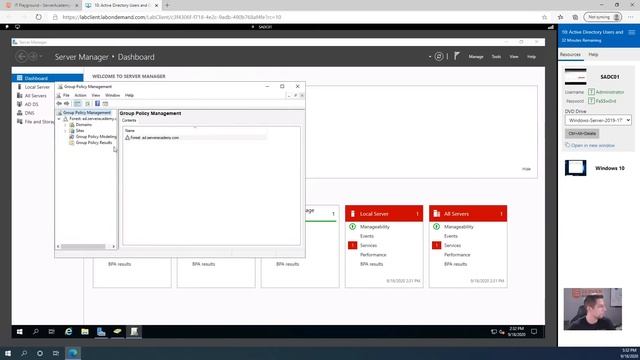Screen dimensions: 640x360
Task: Open Server Manager View menu
Action: point(514,57)
